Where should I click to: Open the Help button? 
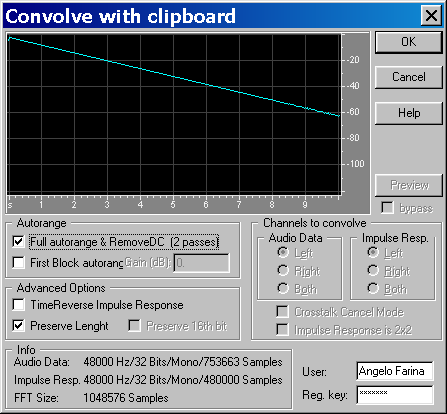click(x=409, y=113)
